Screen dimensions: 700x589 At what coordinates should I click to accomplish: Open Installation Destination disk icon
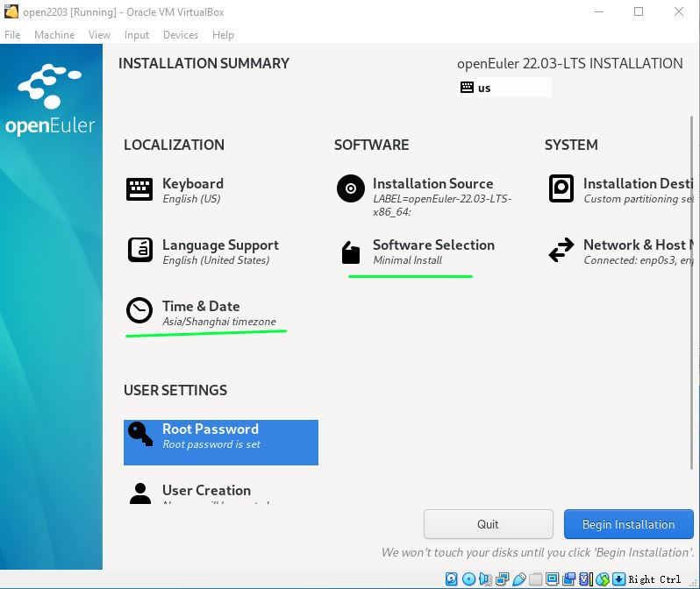pos(561,188)
